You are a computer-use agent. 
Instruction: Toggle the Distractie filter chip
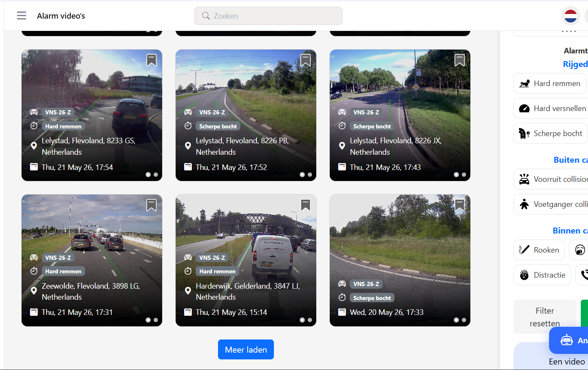[542, 275]
